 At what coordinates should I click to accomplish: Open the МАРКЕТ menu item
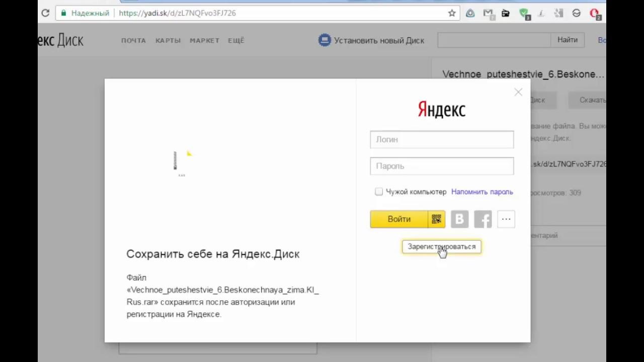pyautogui.click(x=204, y=41)
